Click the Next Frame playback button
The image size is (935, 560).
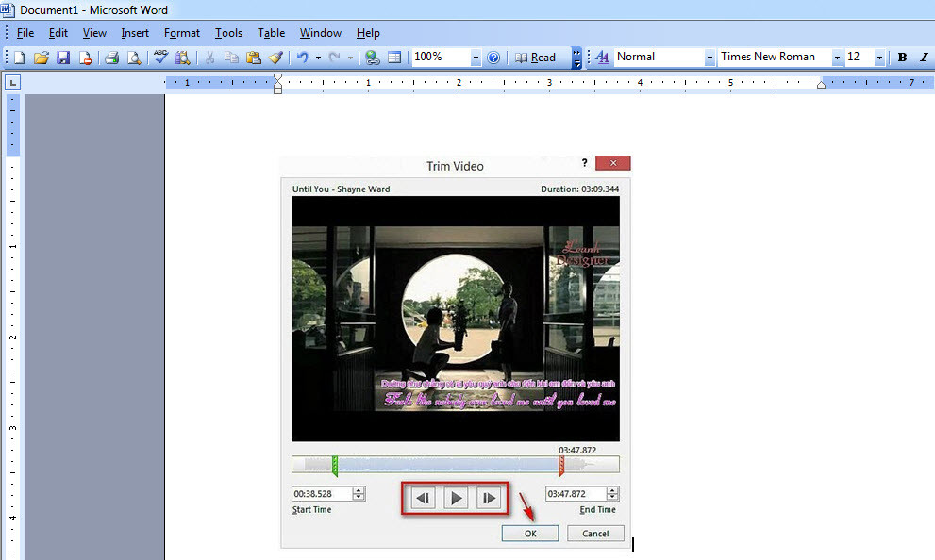pyautogui.click(x=489, y=498)
